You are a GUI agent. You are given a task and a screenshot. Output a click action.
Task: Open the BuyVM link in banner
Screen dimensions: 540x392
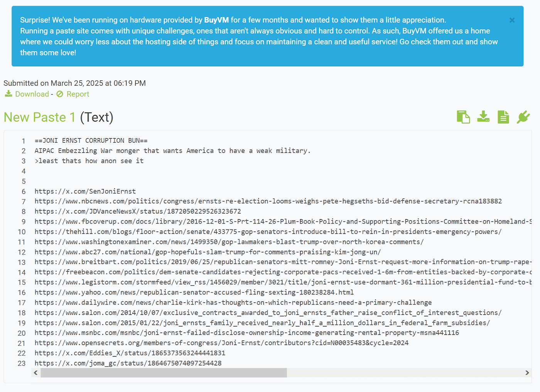(216, 20)
